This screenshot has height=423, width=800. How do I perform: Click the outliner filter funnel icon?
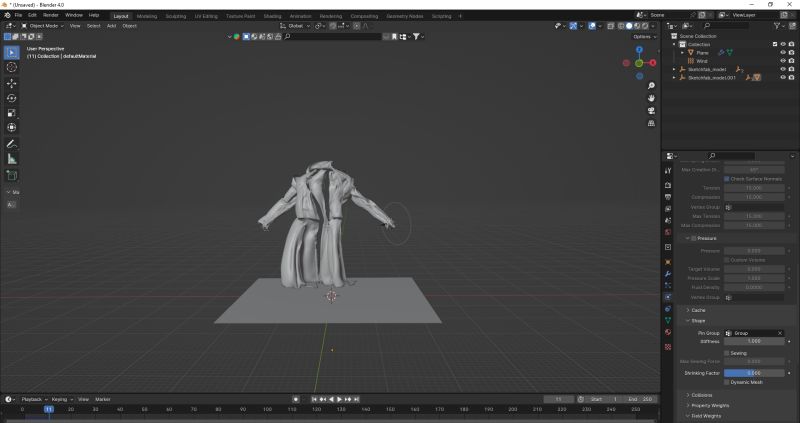pos(778,26)
